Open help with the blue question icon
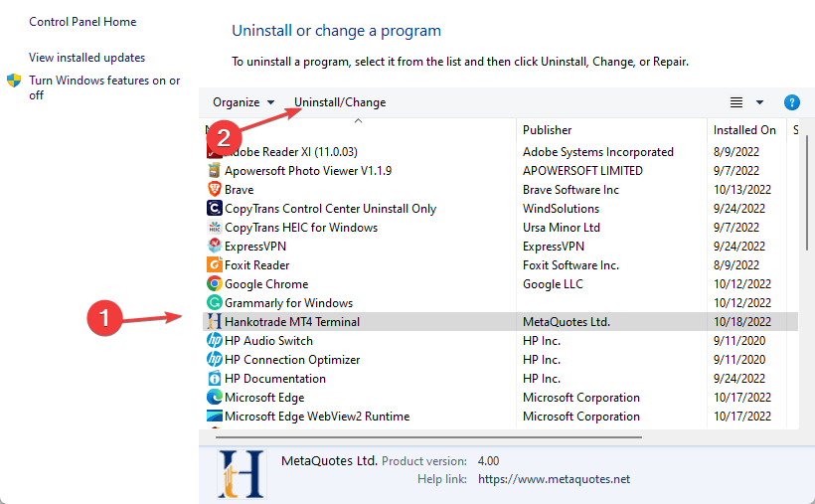Viewport: 815px width, 504px height. 791,102
